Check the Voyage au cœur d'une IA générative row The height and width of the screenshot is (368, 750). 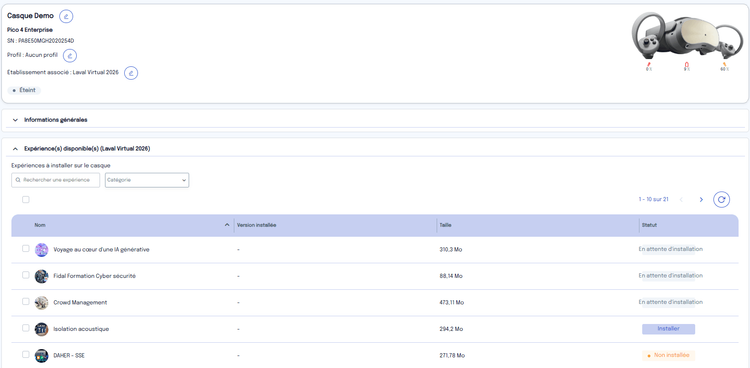coord(26,248)
